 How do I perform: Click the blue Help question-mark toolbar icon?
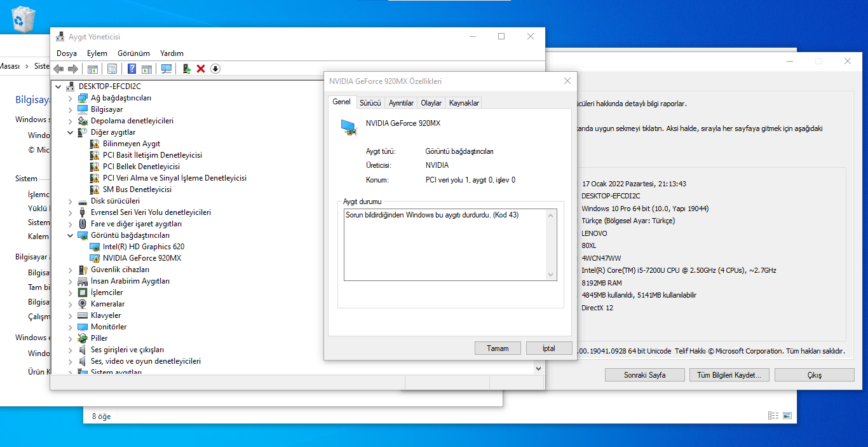[132, 69]
